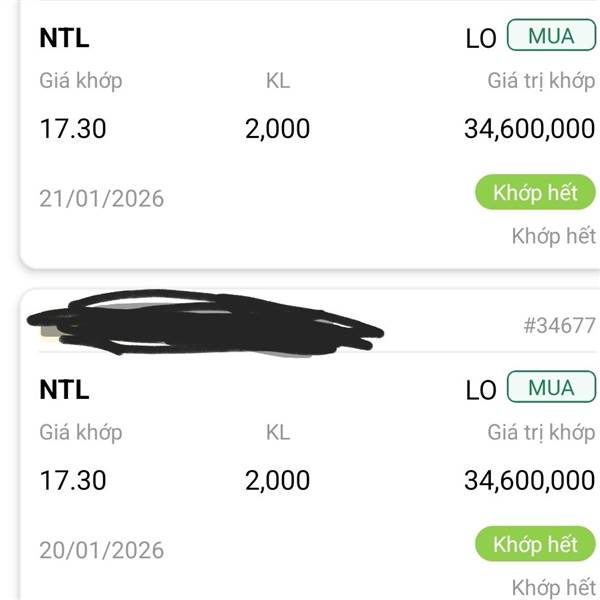
Task: Select order number #34677
Action: click(x=559, y=325)
